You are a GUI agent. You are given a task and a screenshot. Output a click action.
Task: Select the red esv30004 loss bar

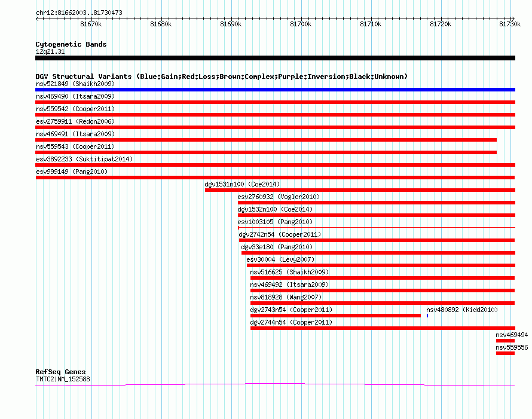(x=381, y=265)
